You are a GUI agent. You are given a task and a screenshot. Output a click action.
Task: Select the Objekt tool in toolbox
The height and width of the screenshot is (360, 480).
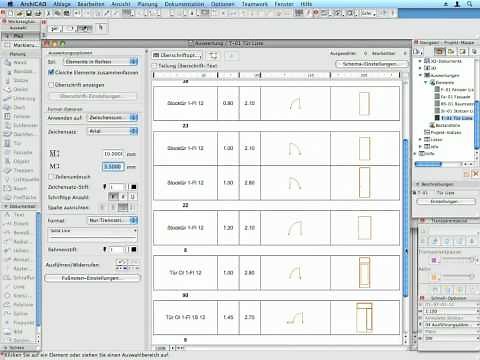coord(20,161)
